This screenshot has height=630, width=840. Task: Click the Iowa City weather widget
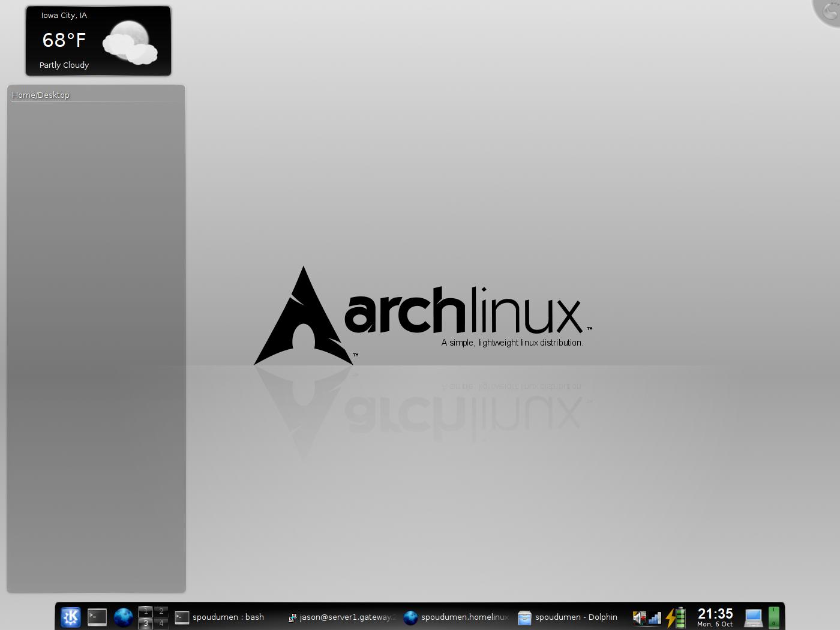click(98, 41)
